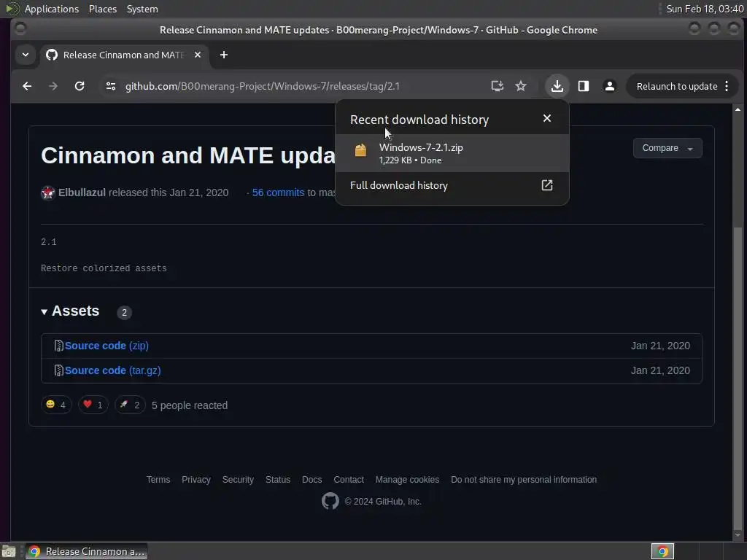
Task: Click the Chrome icon in bottom panel tray
Action: pyautogui.click(x=662, y=551)
